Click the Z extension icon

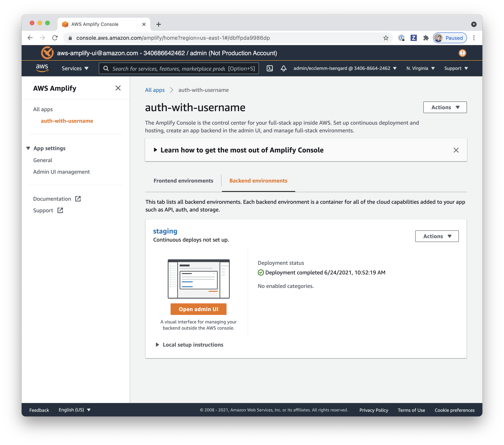[x=414, y=38]
